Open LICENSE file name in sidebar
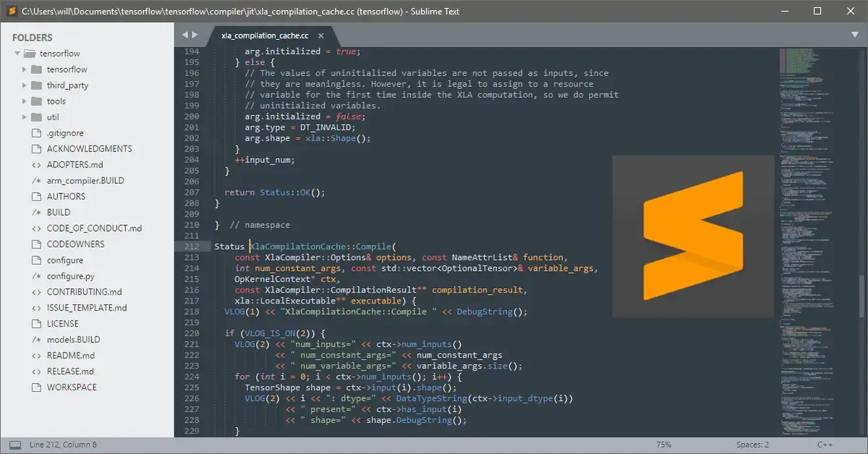The width and height of the screenshot is (868, 454). [x=63, y=324]
